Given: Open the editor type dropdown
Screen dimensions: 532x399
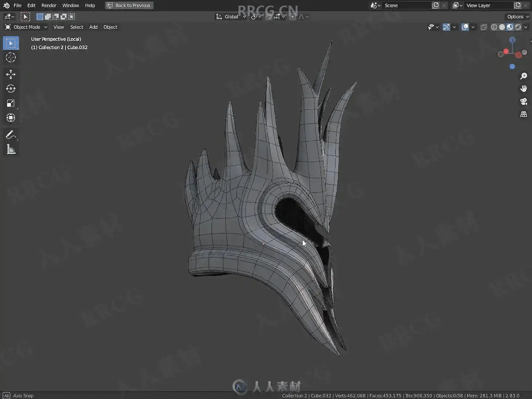Looking at the screenshot, I should (9, 17).
